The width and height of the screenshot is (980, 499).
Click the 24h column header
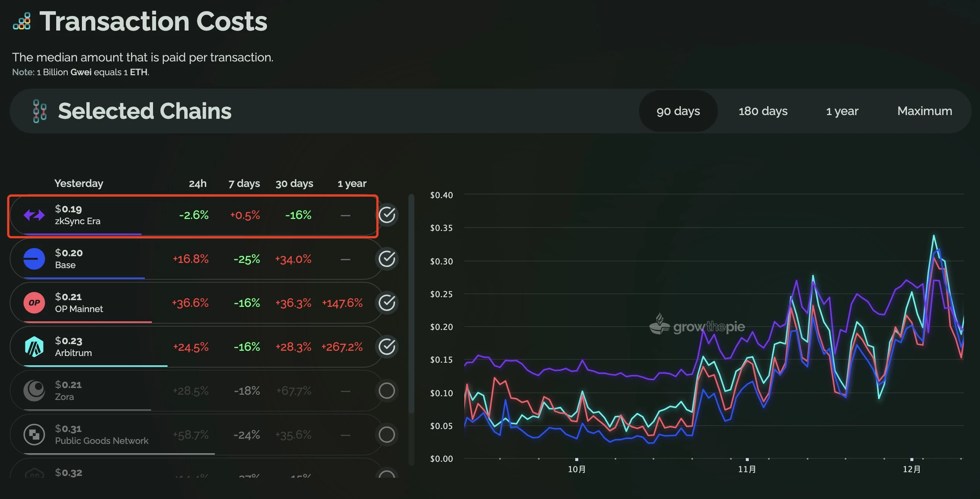coord(198,184)
